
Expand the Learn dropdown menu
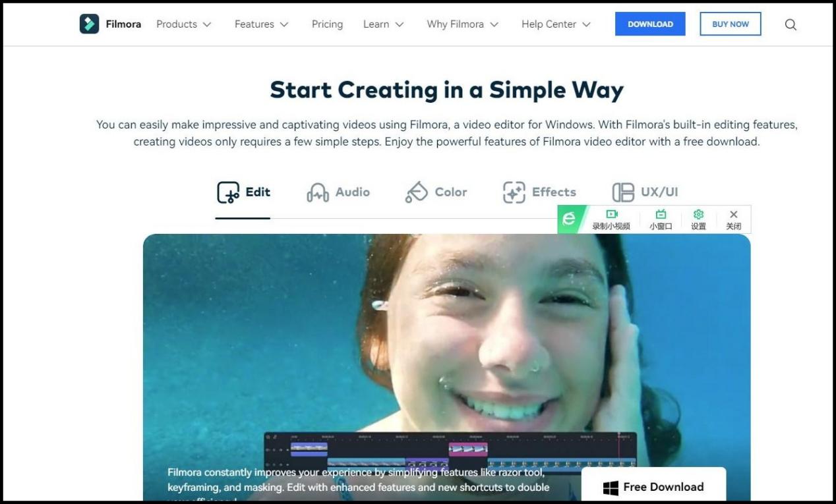[x=384, y=24]
